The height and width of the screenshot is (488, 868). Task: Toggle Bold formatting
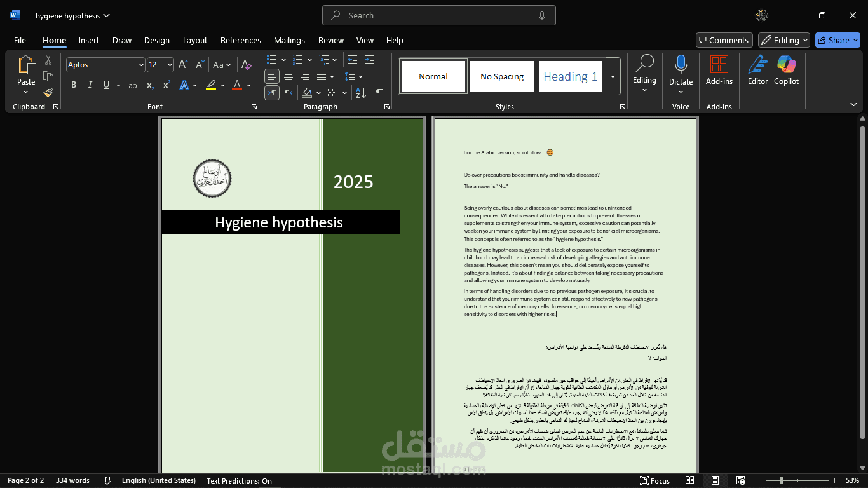74,85
